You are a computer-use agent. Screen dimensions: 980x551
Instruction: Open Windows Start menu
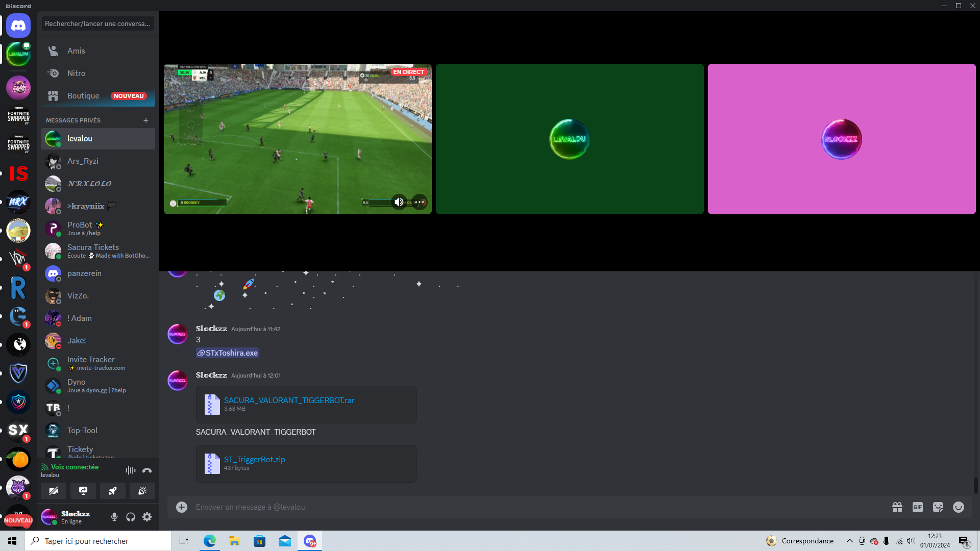coord(12,541)
